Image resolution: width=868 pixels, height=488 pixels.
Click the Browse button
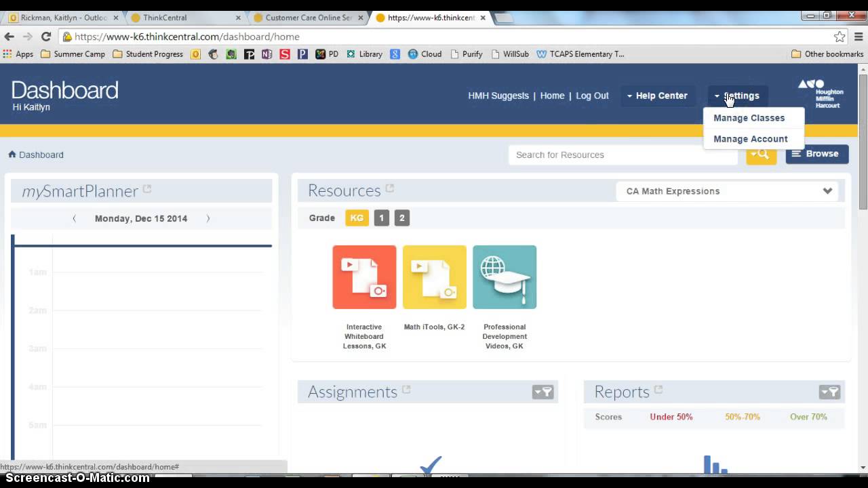click(817, 154)
